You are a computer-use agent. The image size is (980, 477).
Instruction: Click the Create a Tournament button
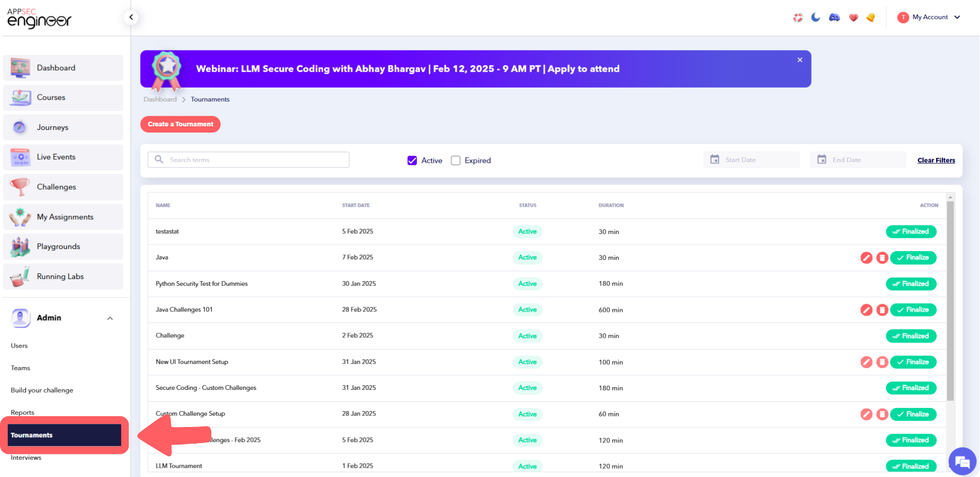(x=180, y=124)
